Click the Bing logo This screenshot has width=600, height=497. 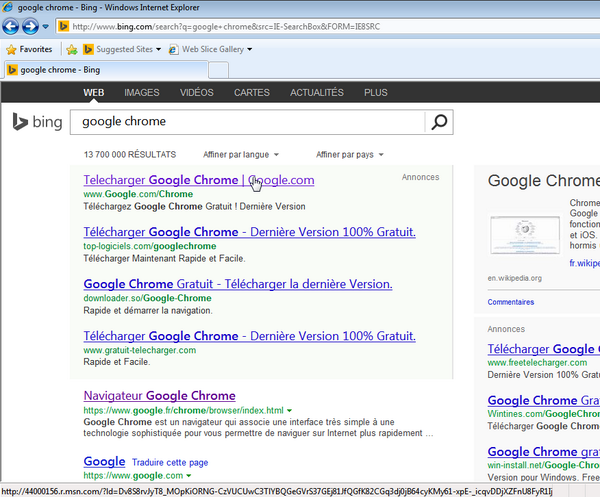37,122
